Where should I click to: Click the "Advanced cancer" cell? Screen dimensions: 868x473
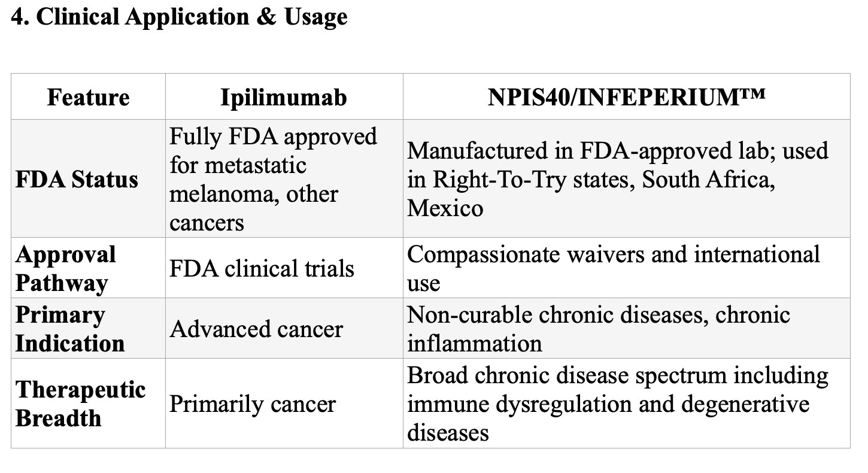256,329
